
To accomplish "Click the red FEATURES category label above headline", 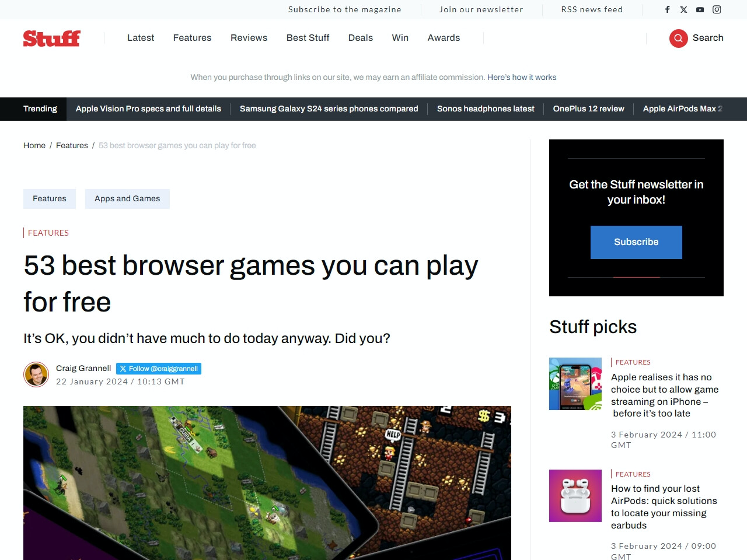I will pyautogui.click(x=48, y=233).
